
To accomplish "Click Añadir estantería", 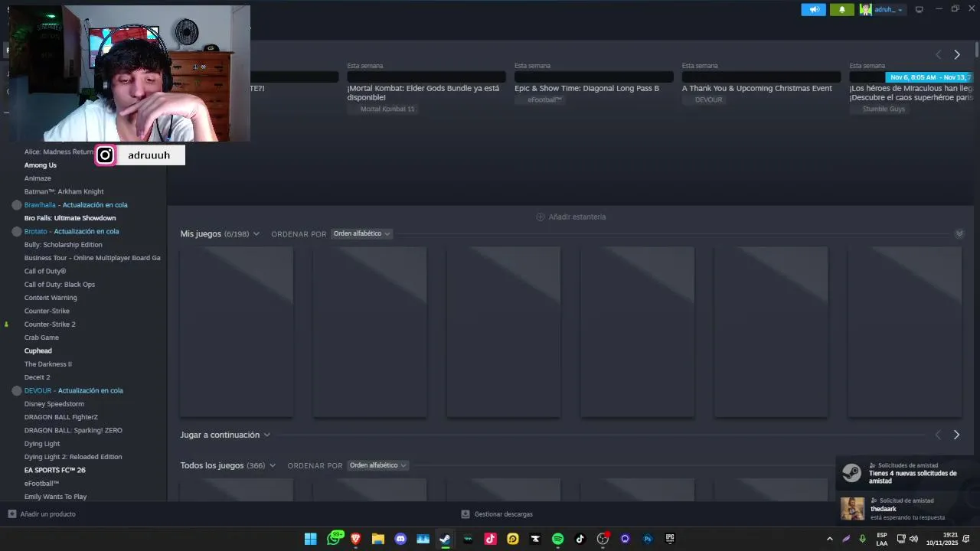I will pyautogui.click(x=577, y=217).
